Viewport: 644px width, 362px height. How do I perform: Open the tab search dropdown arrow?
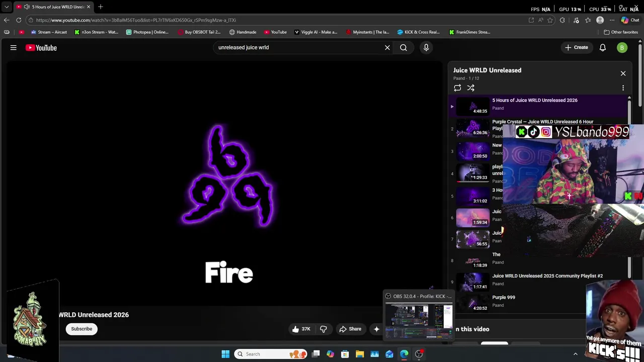click(7, 7)
